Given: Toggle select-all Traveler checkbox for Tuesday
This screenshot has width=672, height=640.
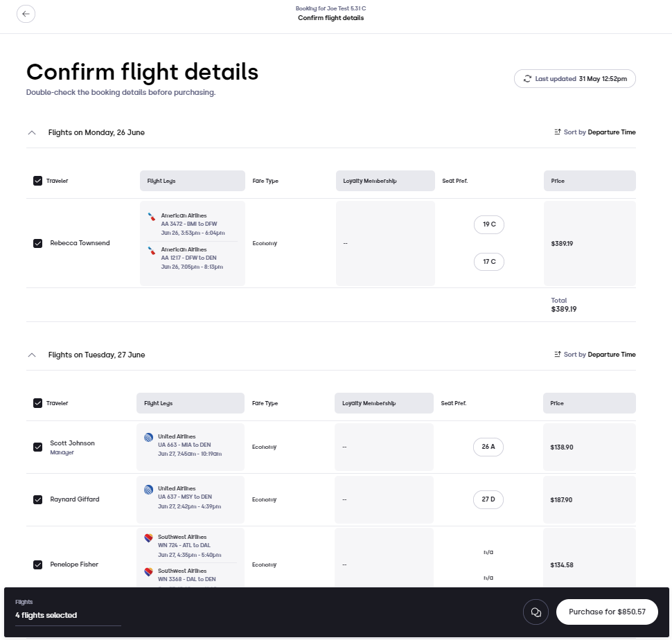Looking at the screenshot, I should pyautogui.click(x=37, y=403).
